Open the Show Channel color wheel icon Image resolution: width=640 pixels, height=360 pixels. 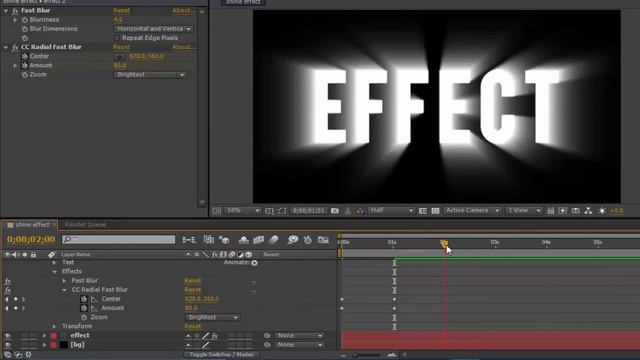pyautogui.click(x=360, y=211)
